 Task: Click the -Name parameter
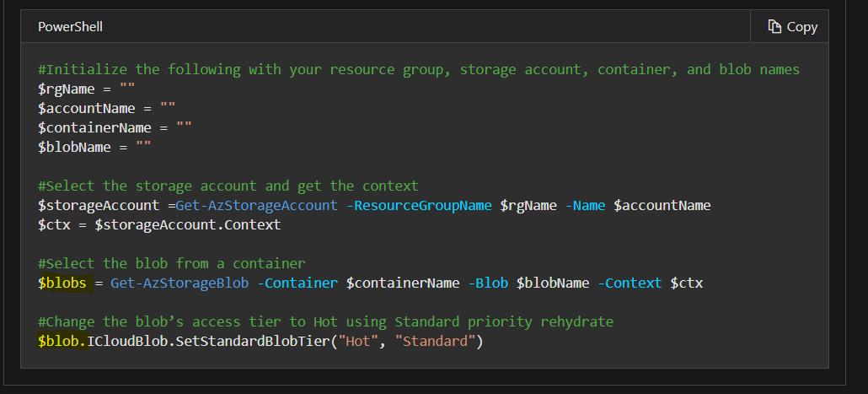point(586,206)
